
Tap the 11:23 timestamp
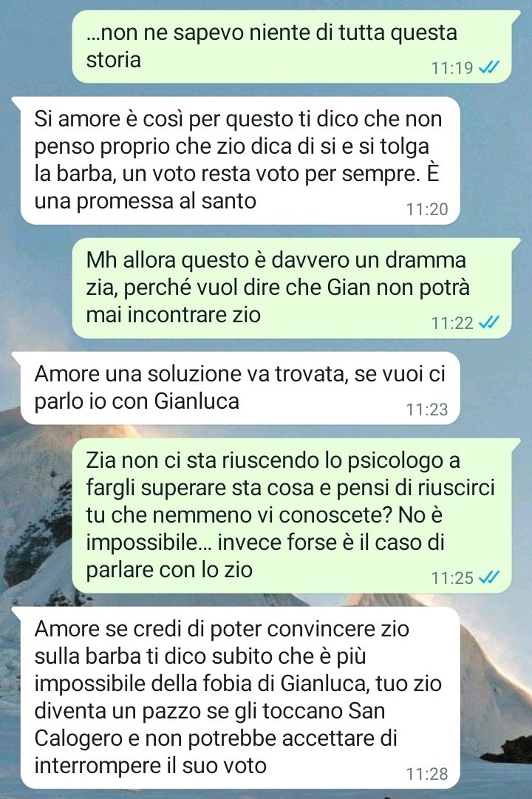pos(427,409)
